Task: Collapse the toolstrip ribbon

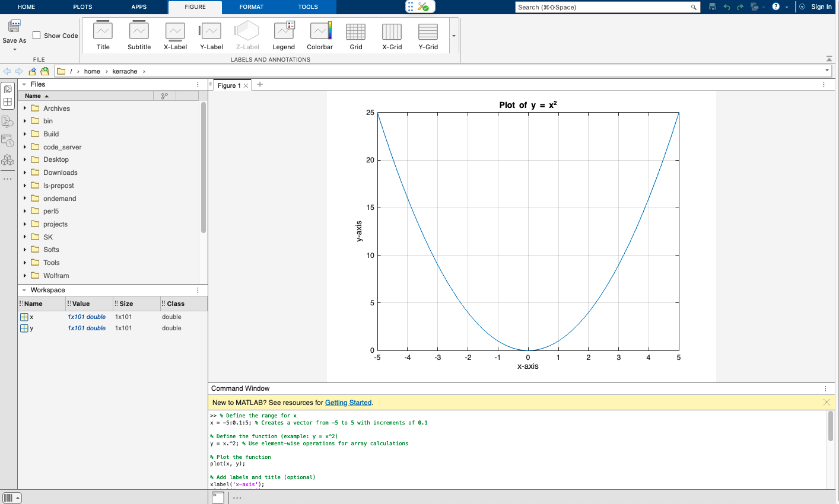Action: 829,59
